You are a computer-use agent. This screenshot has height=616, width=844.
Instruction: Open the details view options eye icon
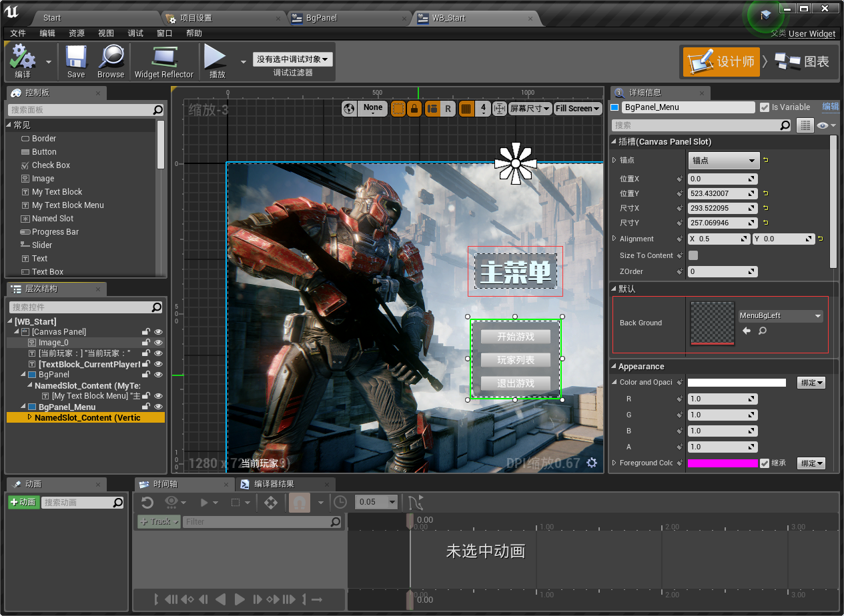825,125
